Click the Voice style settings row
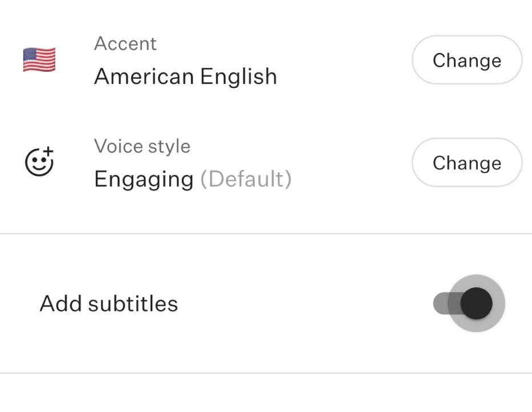 click(228, 163)
